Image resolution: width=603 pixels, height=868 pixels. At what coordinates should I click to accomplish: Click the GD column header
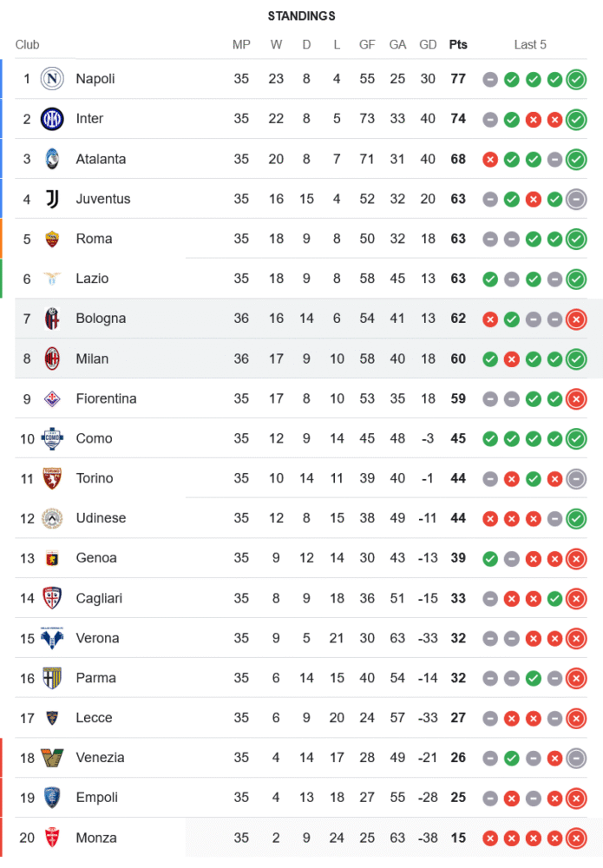coord(428,44)
